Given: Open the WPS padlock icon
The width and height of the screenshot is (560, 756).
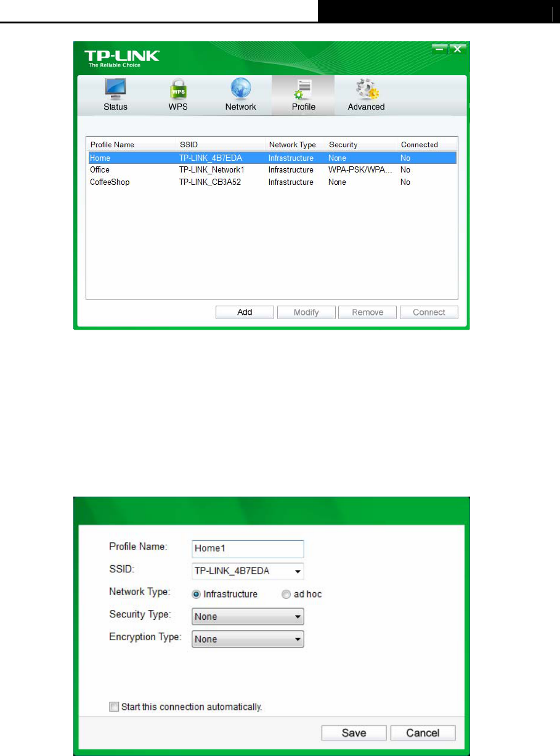Looking at the screenshot, I should point(178,88).
